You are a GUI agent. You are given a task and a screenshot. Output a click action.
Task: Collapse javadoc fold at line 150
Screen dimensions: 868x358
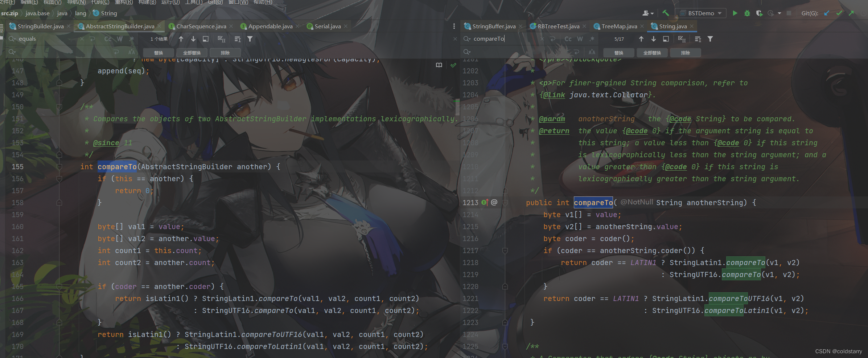tap(59, 107)
